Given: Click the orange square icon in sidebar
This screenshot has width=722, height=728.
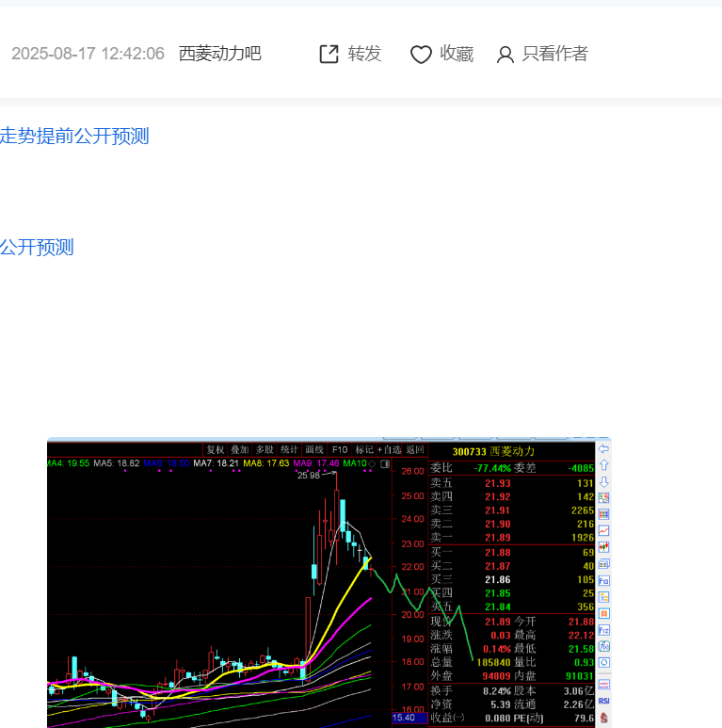Looking at the screenshot, I should point(603,613).
